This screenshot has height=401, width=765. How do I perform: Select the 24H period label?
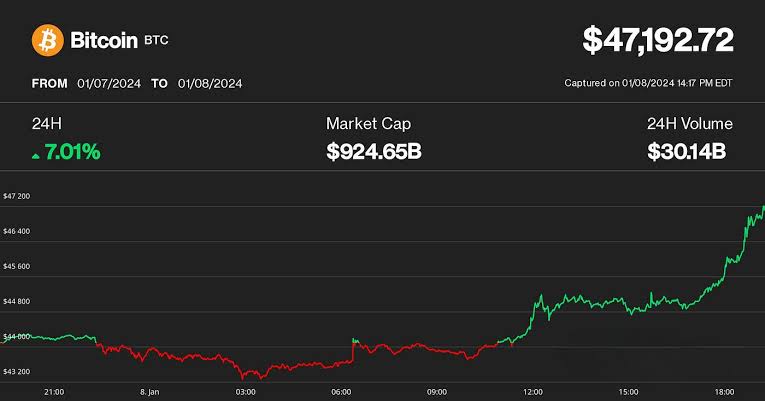tap(48, 124)
